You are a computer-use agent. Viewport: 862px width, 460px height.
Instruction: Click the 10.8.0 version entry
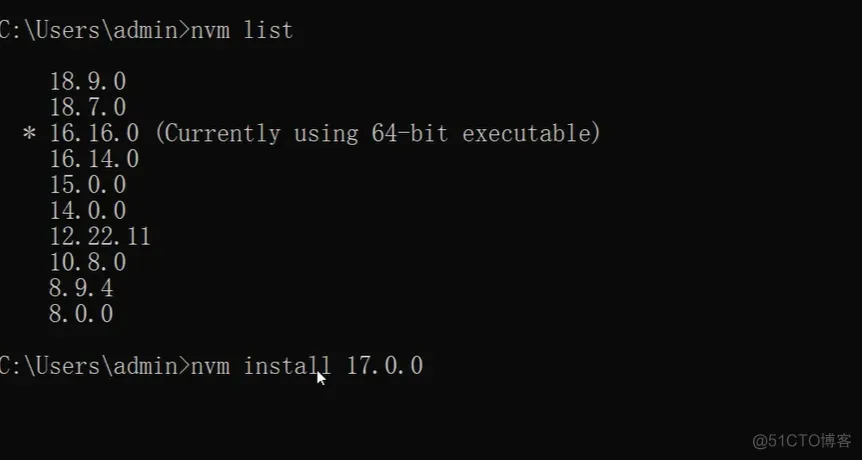click(x=88, y=263)
